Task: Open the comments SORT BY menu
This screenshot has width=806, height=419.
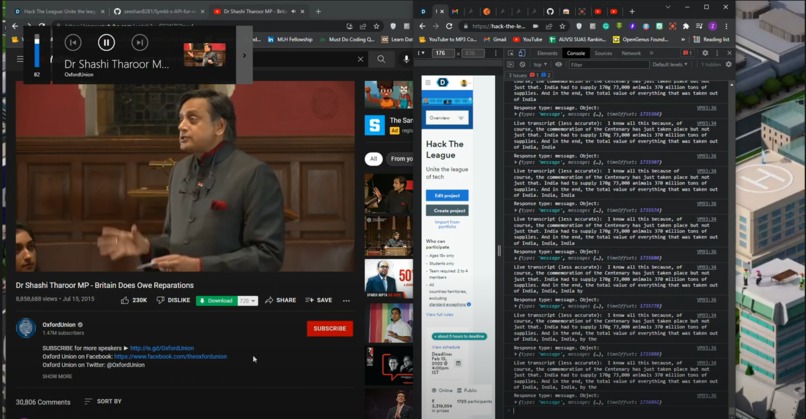Action: (103, 401)
